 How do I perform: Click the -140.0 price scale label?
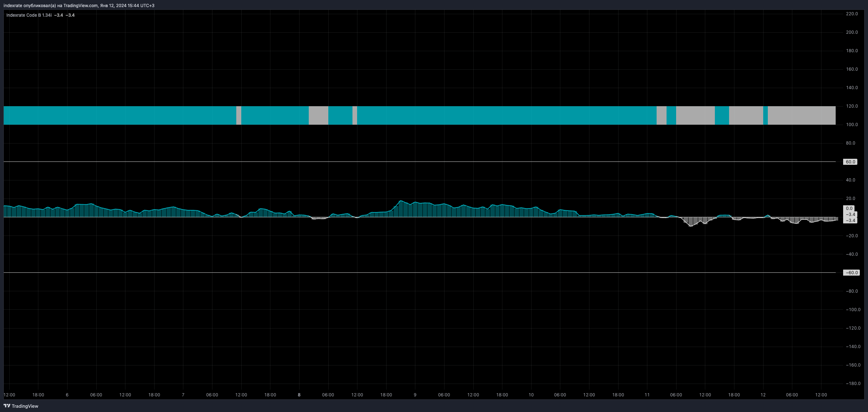tap(853, 347)
